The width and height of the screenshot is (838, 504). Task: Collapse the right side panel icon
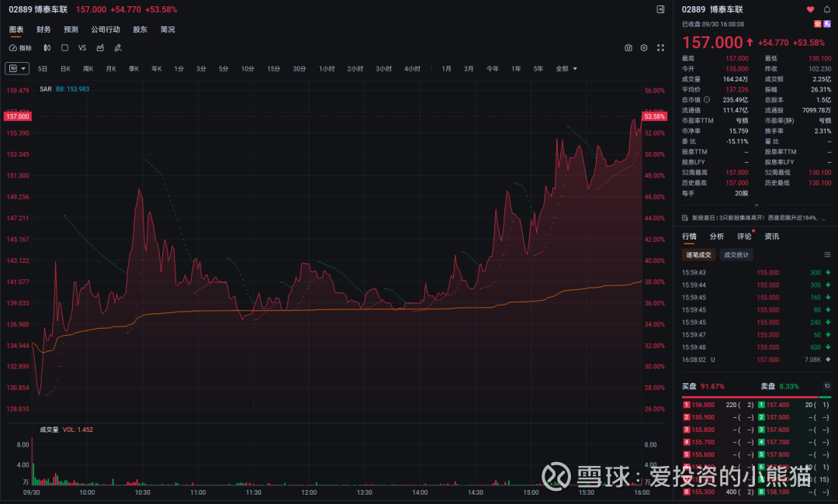[x=660, y=9]
